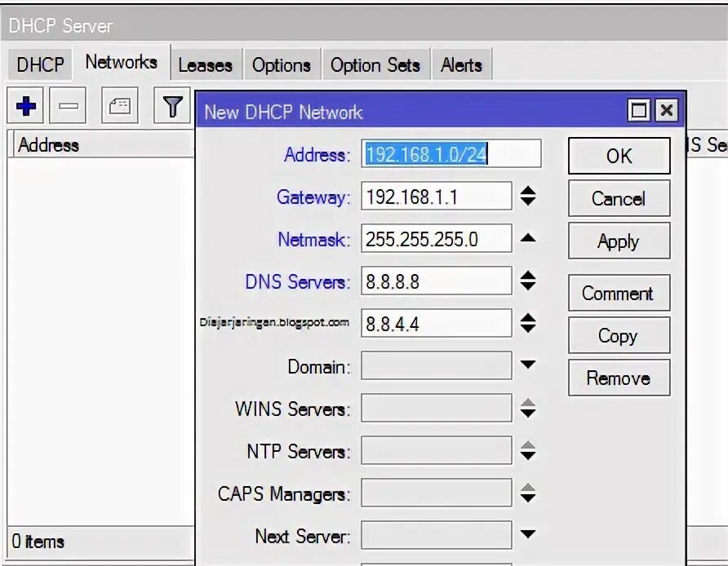Click the Domain input field
The image size is (728, 566).
coord(437,365)
